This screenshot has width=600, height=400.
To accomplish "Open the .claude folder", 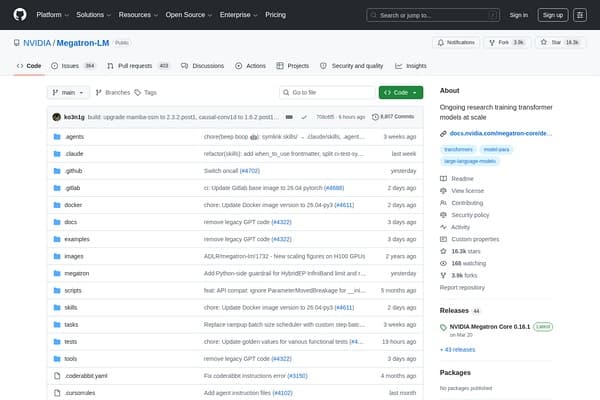I will 74,154.
